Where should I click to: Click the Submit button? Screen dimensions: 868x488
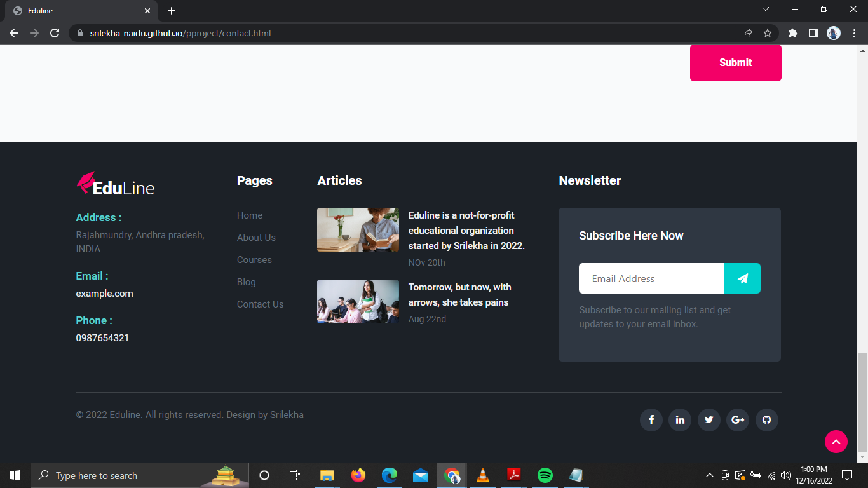click(x=735, y=63)
